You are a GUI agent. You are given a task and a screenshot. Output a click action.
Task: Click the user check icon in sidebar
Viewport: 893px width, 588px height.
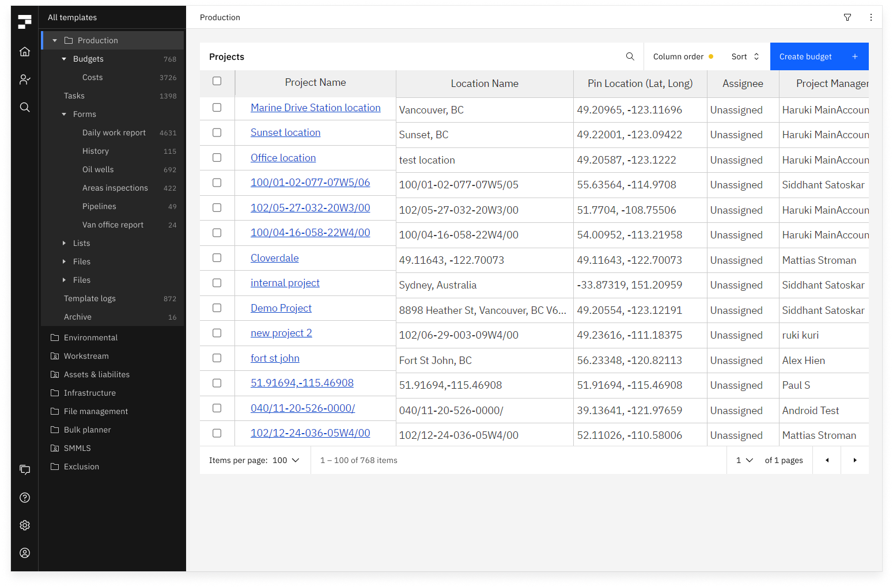[25, 79]
